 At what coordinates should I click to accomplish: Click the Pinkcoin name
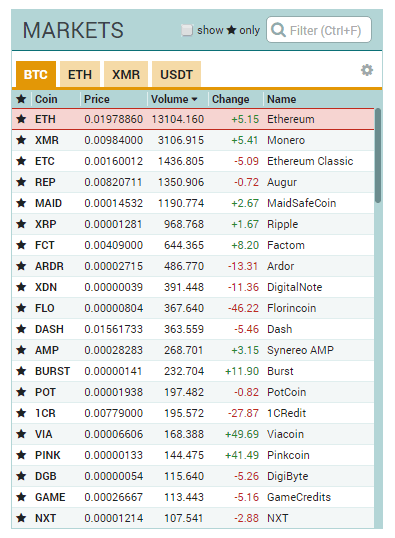(x=288, y=455)
